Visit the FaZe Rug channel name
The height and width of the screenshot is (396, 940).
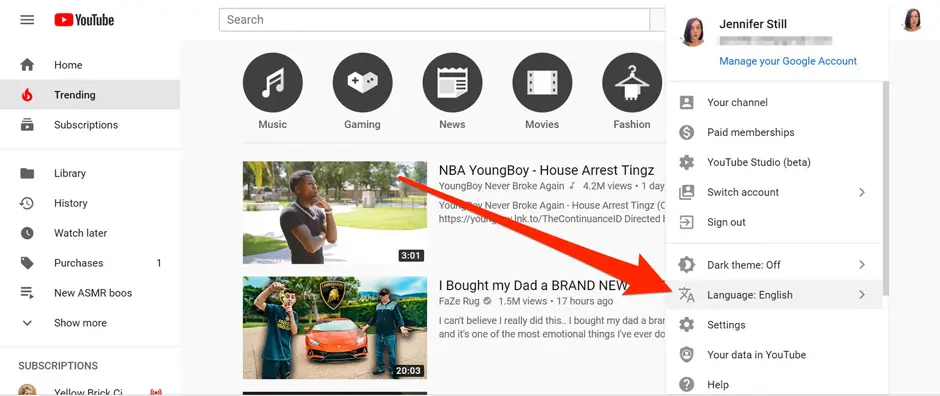[x=460, y=301]
